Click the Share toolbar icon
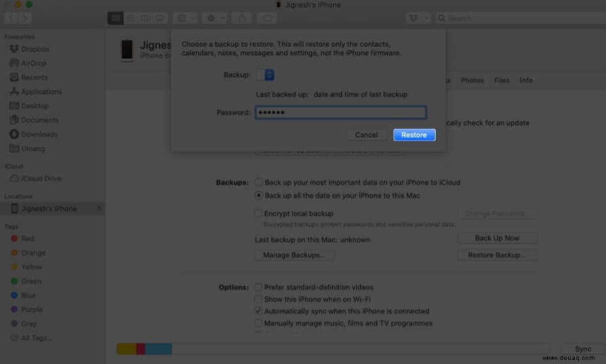 point(242,18)
